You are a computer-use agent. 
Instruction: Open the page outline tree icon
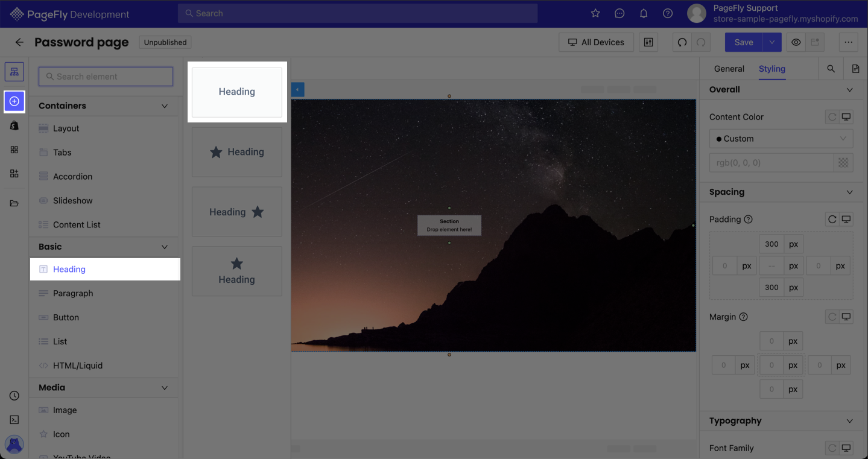coord(14,72)
